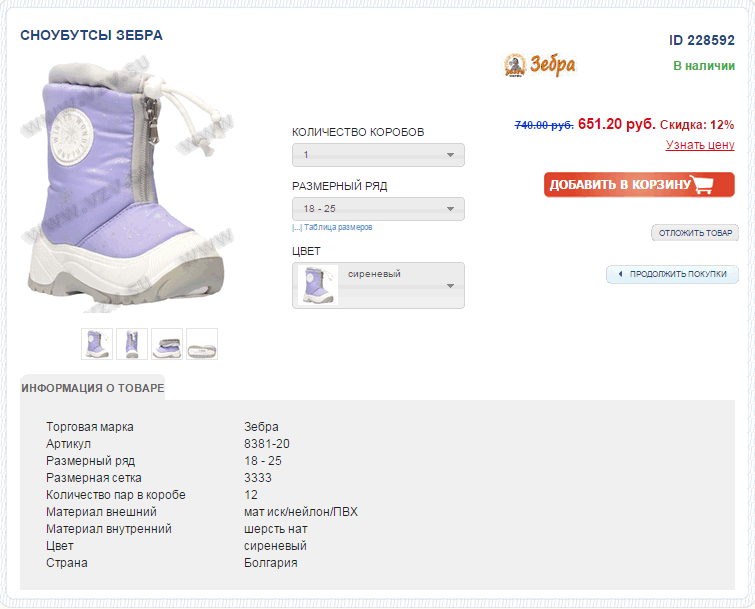Select the second thumbnail showing the zipper side
The width and height of the screenshot is (755, 609).
pos(132,343)
